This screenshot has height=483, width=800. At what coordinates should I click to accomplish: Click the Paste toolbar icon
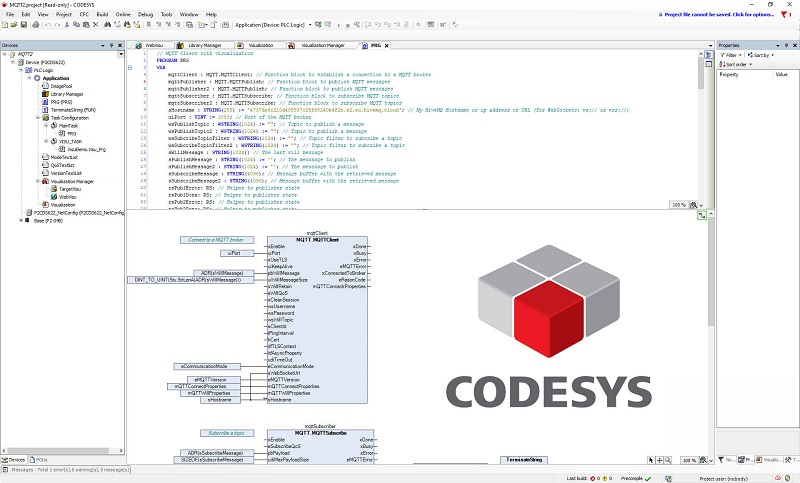[86, 24]
